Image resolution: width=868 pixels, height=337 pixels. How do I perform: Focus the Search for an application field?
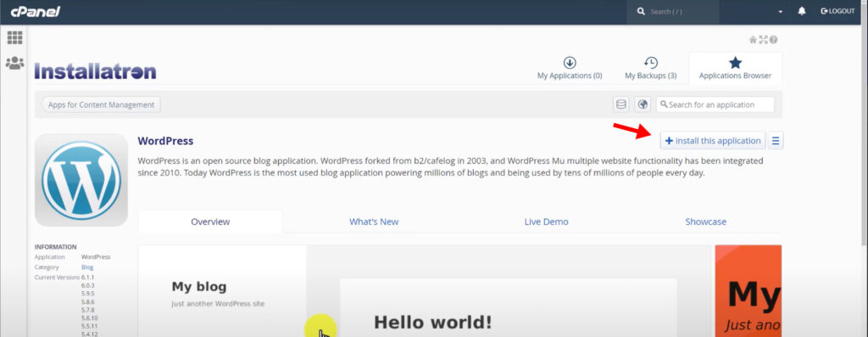pos(715,104)
